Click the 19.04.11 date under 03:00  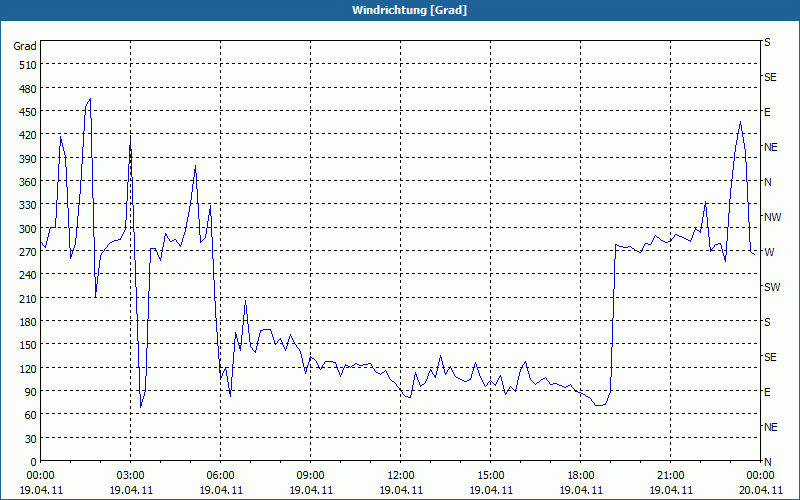coord(130,490)
